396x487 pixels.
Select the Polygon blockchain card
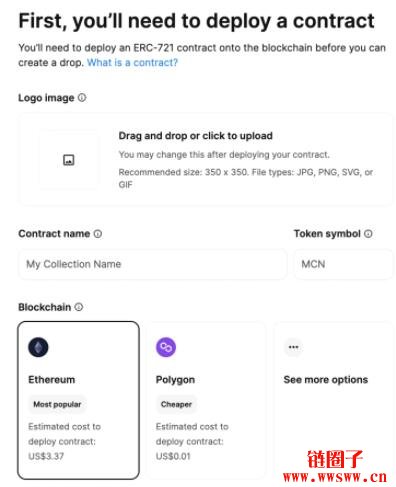pos(206,400)
